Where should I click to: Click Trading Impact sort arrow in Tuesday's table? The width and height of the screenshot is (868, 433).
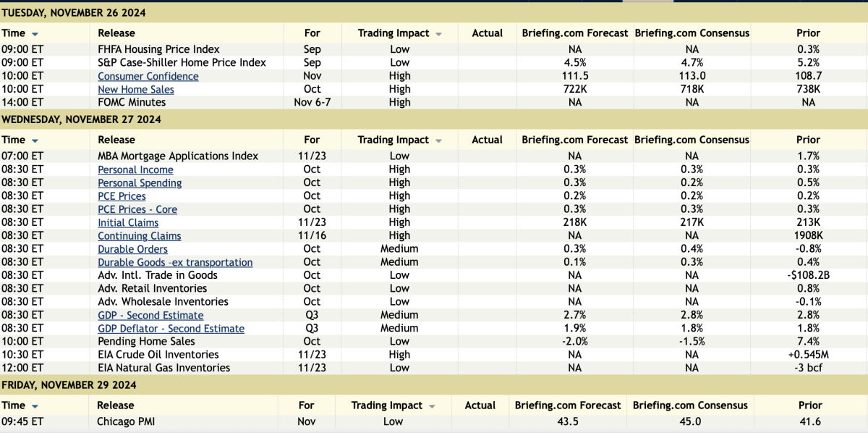click(439, 34)
